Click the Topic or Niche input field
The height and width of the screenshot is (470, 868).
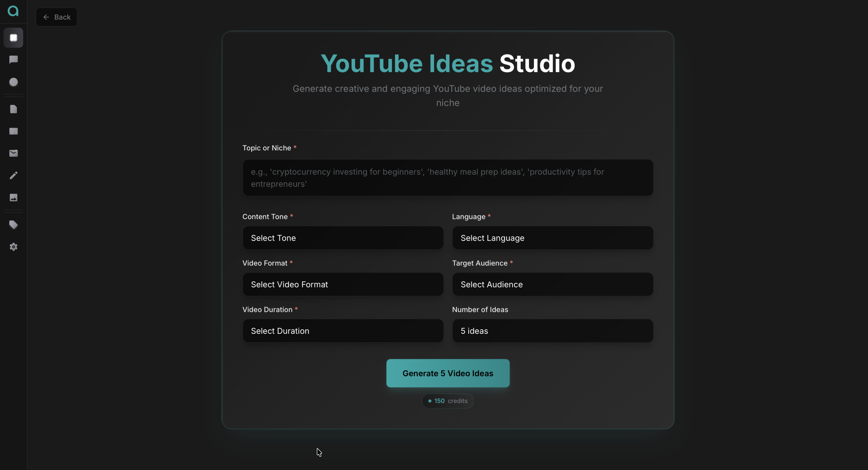coord(447,177)
